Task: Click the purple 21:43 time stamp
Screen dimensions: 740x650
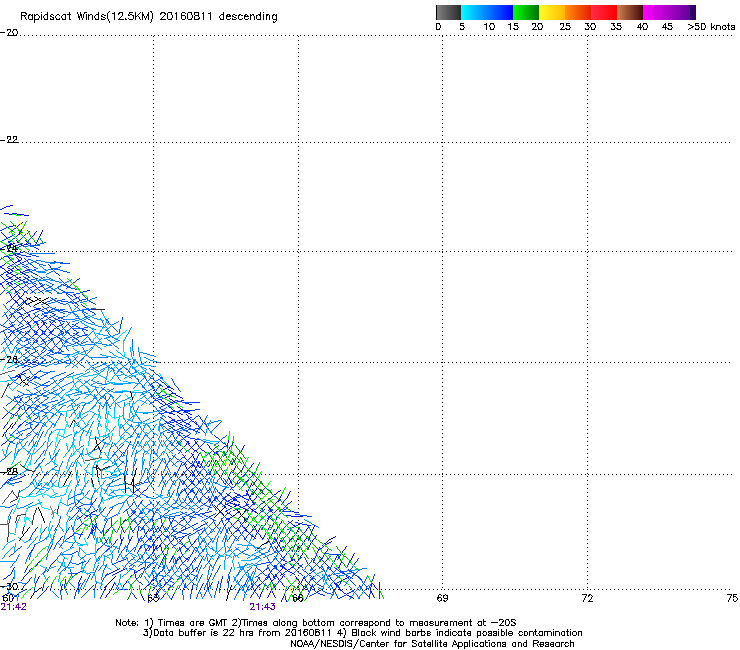Action: click(262, 607)
